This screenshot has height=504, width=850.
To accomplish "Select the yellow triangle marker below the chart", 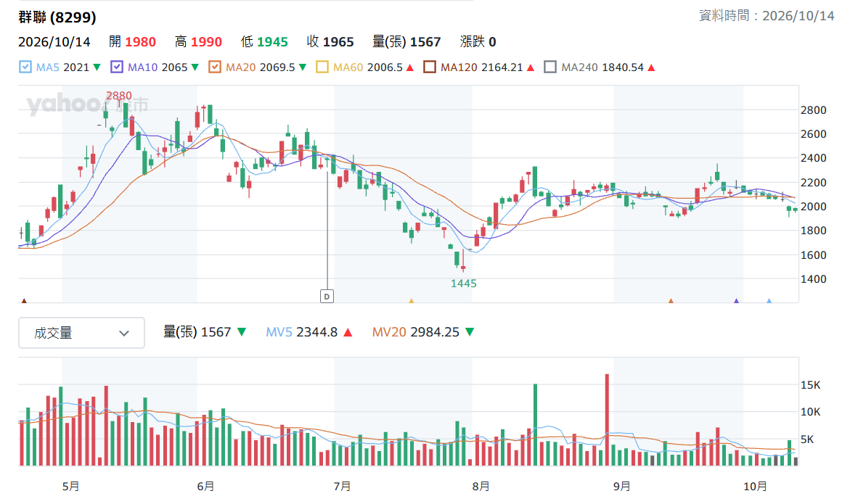I will [x=412, y=300].
